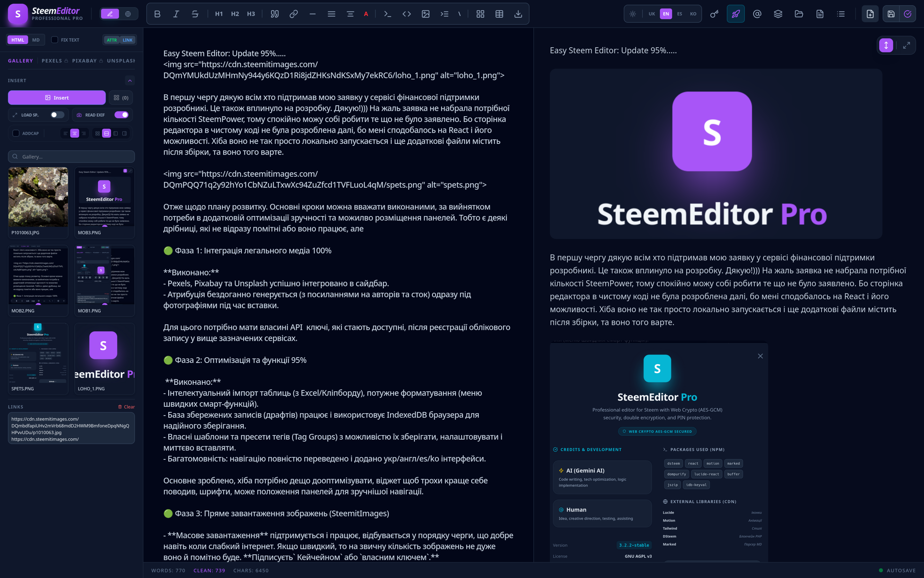Expand the preview pane to fullscreen

[x=906, y=46]
